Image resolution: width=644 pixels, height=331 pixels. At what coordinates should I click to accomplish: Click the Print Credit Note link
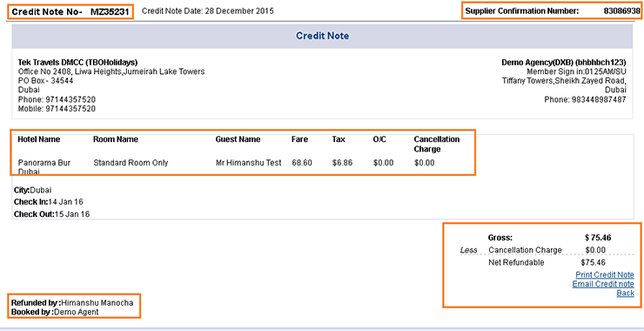point(605,274)
